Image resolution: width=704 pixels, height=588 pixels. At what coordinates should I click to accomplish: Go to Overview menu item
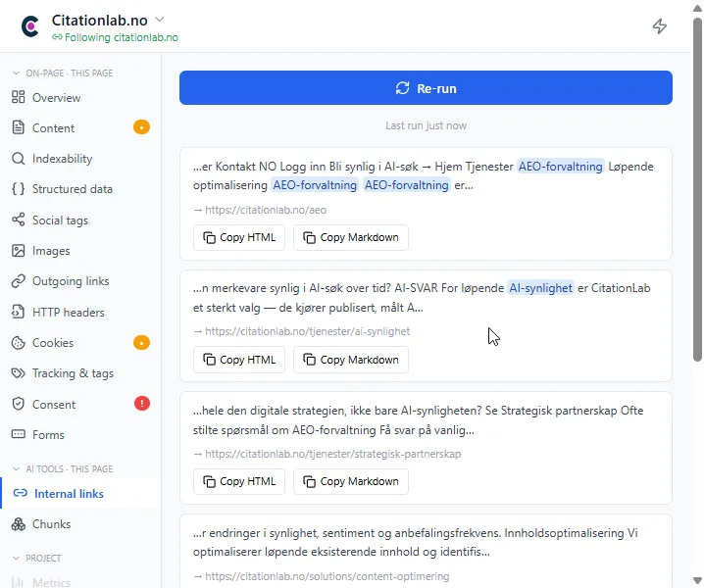(80, 97)
